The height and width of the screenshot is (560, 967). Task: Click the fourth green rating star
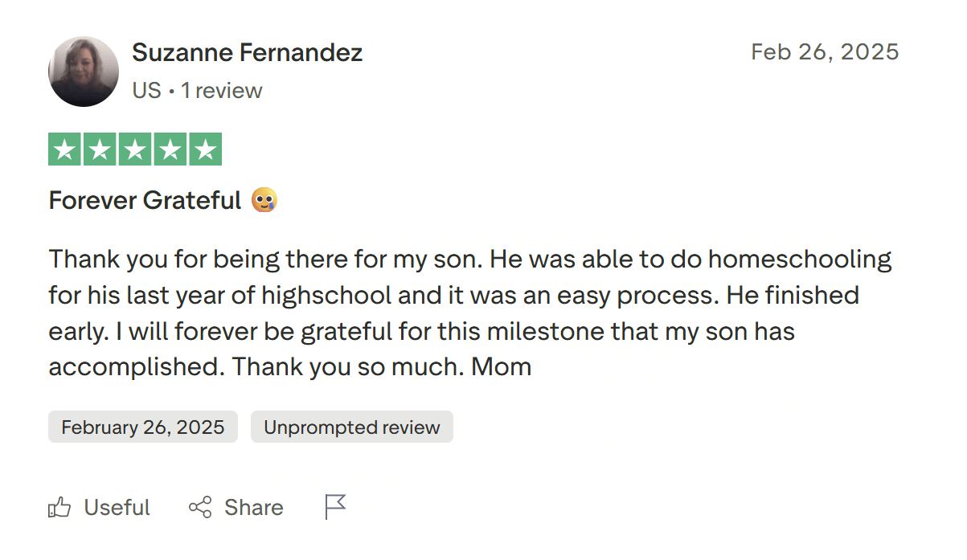point(170,149)
